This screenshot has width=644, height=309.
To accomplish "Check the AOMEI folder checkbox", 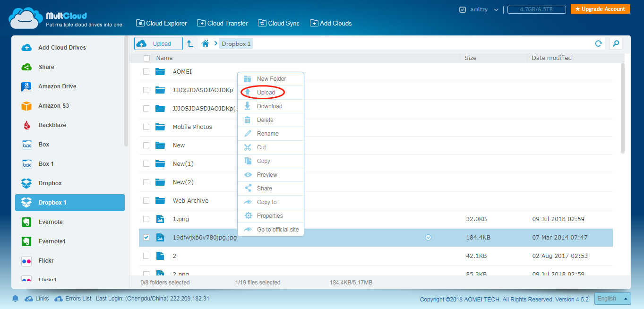I will click(146, 72).
